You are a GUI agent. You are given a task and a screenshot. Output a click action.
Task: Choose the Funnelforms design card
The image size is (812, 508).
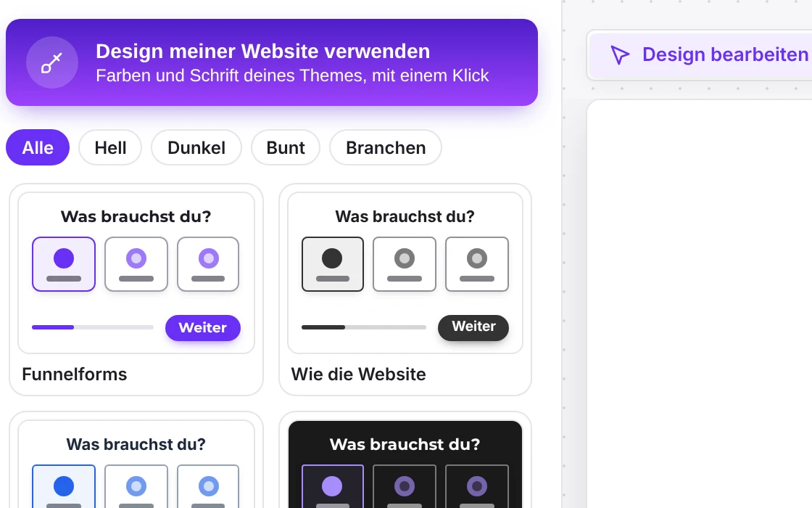point(136,290)
